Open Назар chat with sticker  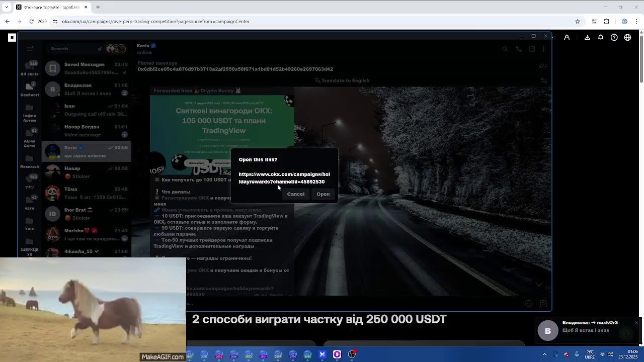click(x=87, y=172)
